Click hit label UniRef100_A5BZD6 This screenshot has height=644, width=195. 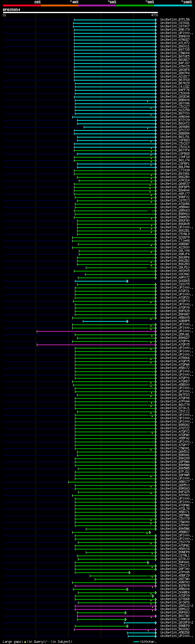pos(175,632)
